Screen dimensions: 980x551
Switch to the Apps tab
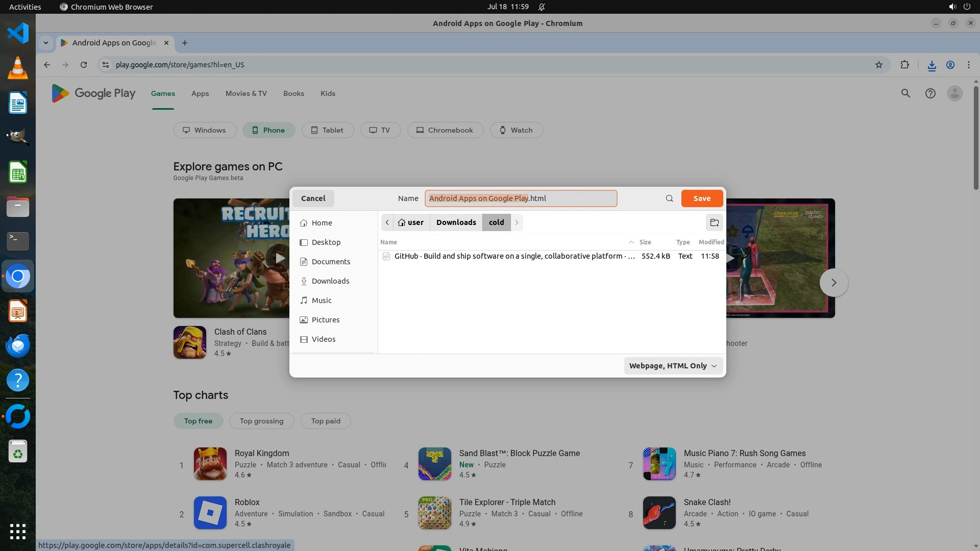tap(200, 93)
